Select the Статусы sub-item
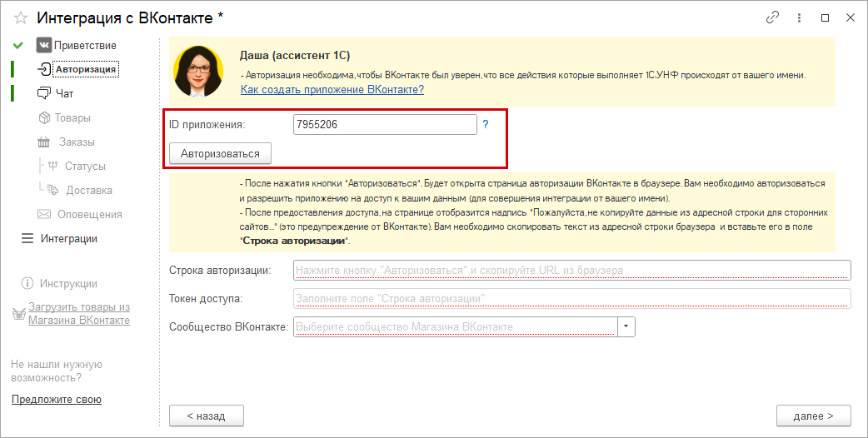 [84, 166]
